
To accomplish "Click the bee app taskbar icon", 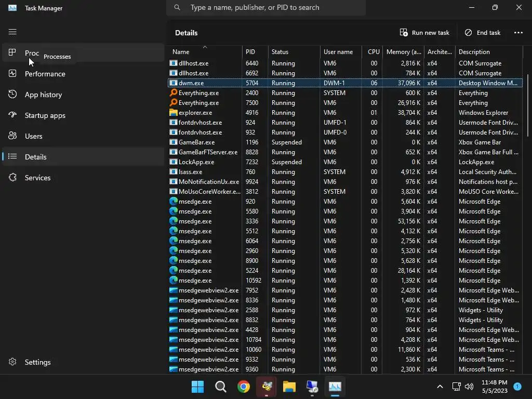I will (267, 387).
